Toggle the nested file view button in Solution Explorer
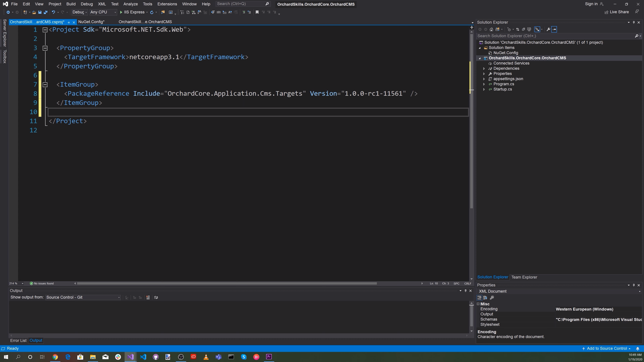 click(x=537, y=29)
